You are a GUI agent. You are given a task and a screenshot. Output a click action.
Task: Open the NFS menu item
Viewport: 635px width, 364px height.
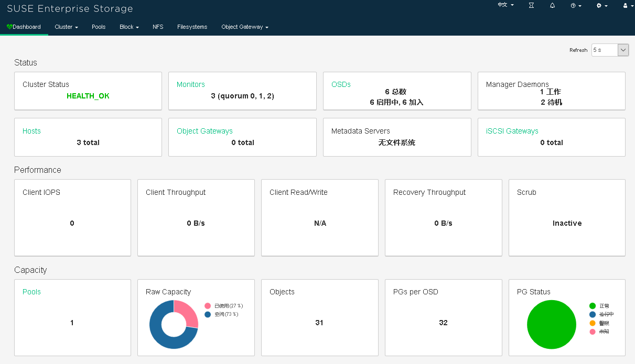click(x=158, y=27)
